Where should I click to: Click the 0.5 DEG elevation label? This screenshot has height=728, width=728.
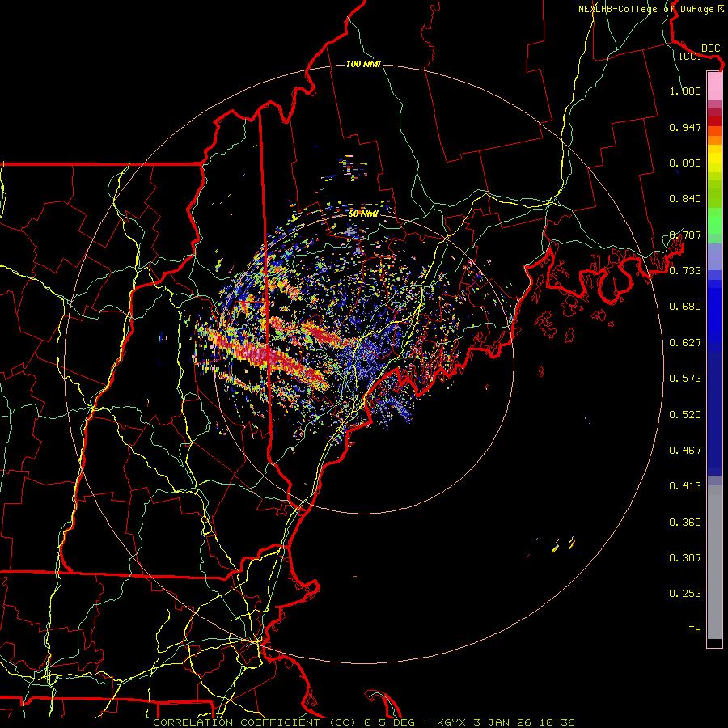390,722
